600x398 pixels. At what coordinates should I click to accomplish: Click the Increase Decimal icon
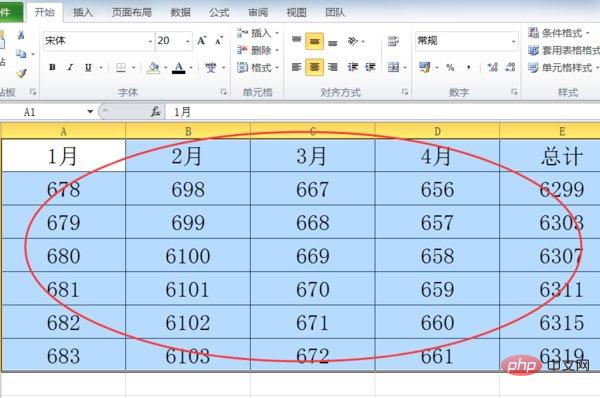point(492,68)
